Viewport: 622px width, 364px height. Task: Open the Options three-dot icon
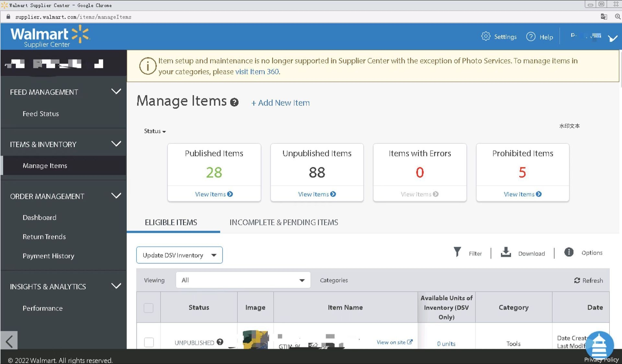pyautogui.click(x=569, y=252)
